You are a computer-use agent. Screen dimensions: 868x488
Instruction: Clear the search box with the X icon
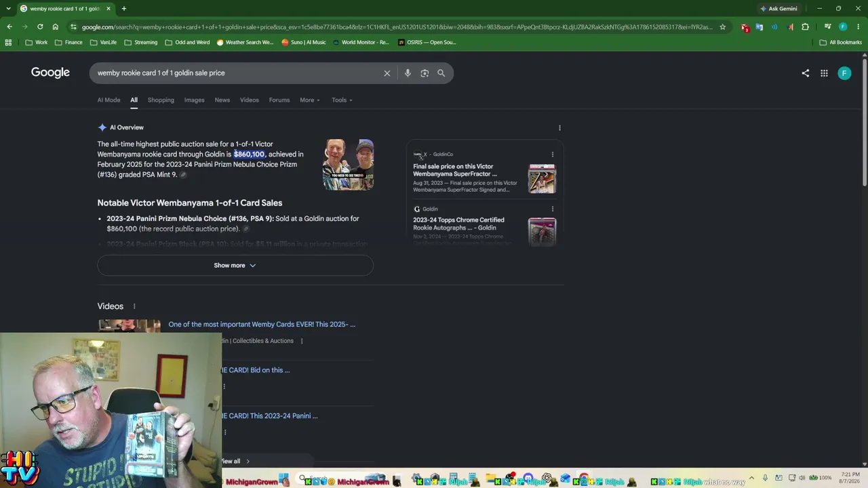[x=387, y=73]
